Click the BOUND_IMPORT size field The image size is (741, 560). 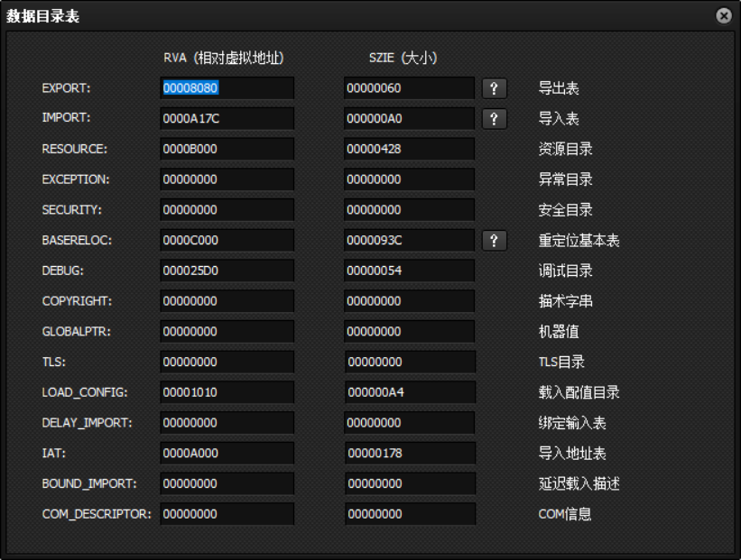tap(410, 483)
